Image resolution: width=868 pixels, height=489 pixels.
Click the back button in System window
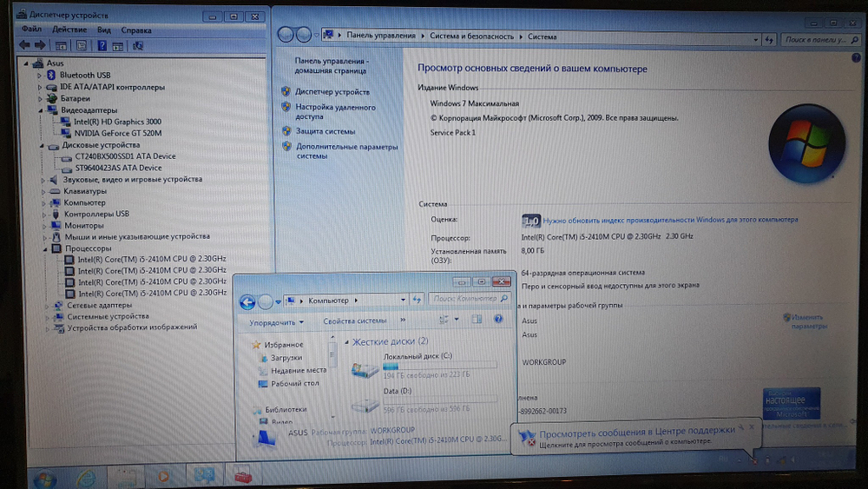[x=286, y=35]
